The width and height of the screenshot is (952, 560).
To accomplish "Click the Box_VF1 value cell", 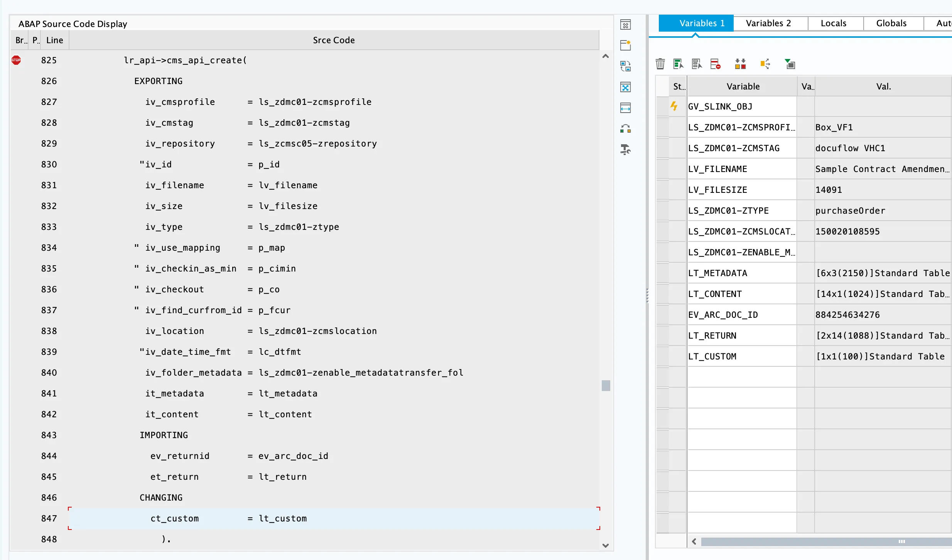I will point(883,127).
